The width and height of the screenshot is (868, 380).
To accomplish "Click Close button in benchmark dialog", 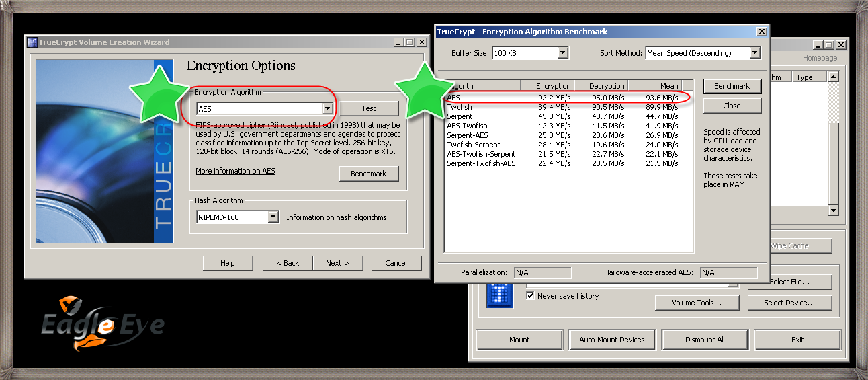I will pos(732,106).
